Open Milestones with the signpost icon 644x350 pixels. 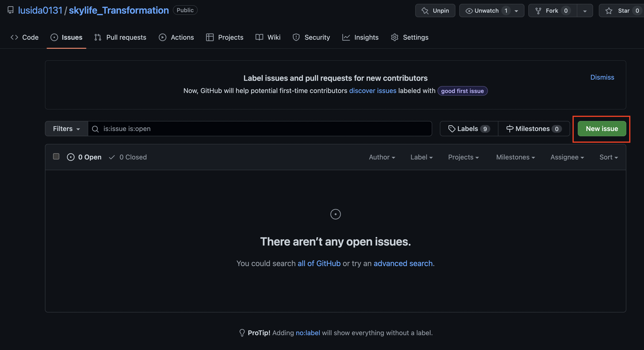pos(534,129)
